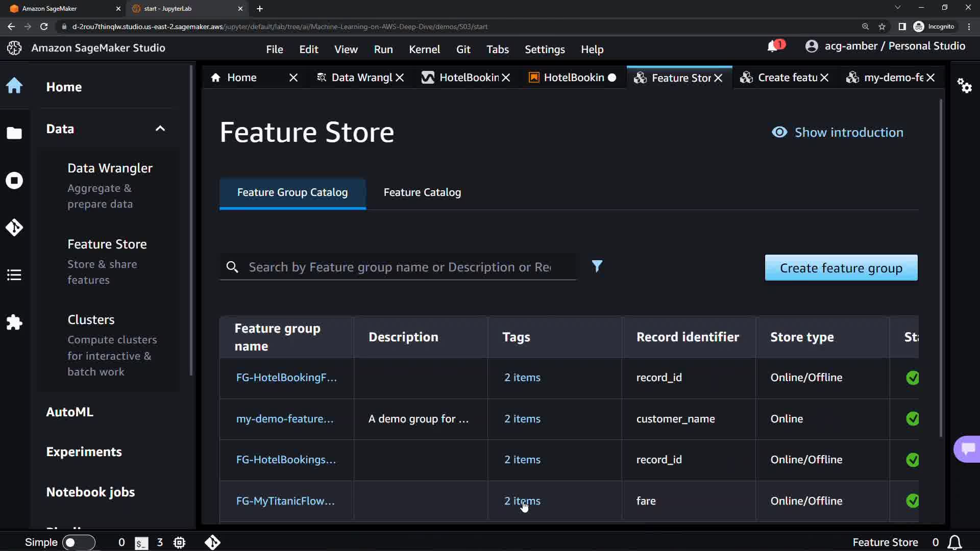Switch to Feature Catalog tab
980x551 pixels.
(x=422, y=192)
